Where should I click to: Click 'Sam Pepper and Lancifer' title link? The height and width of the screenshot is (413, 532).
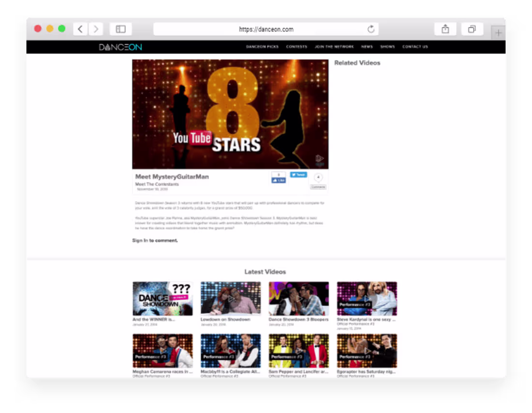tap(298, 372)
